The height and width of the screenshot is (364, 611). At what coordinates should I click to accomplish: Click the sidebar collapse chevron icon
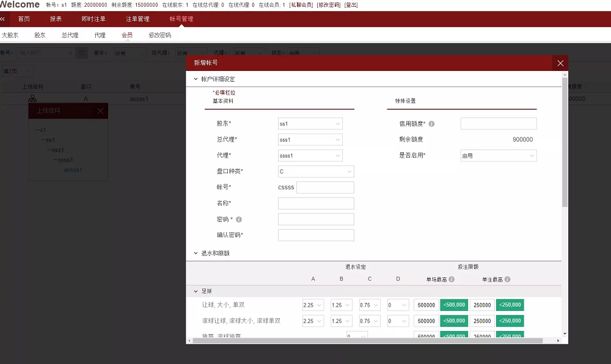(4, 18)
